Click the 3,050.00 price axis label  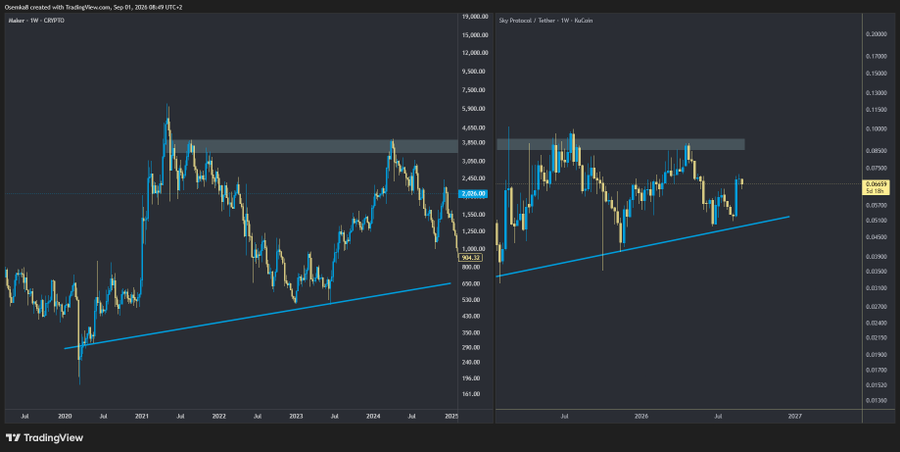point(474,162)
